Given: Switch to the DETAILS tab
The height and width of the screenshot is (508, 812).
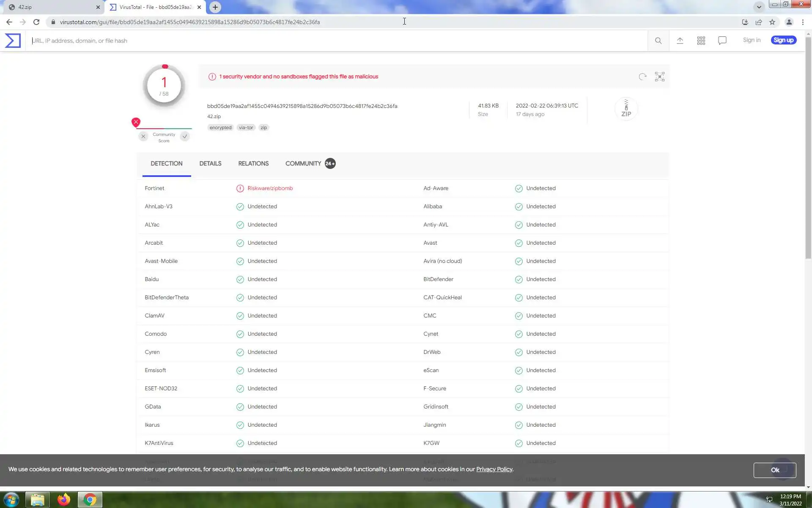Looking at the screenshot, I should point(210,164).
